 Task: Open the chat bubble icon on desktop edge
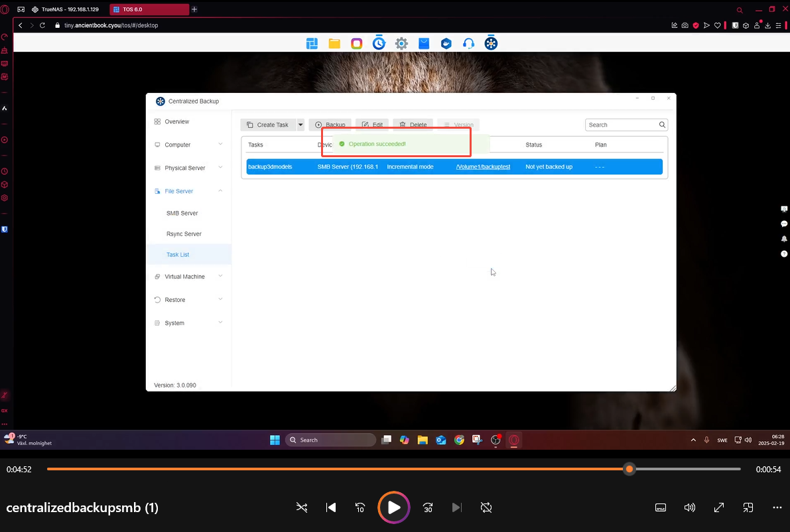pyautogui.click(x=784, y=224)
